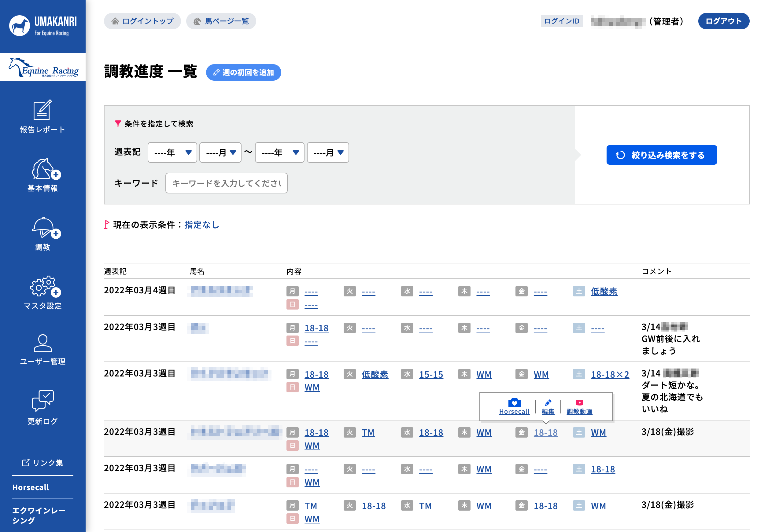This screenshot has width=768, height=532.
Task: Go to ログイントップ navigation item
Action: click(x=142, y=21)
